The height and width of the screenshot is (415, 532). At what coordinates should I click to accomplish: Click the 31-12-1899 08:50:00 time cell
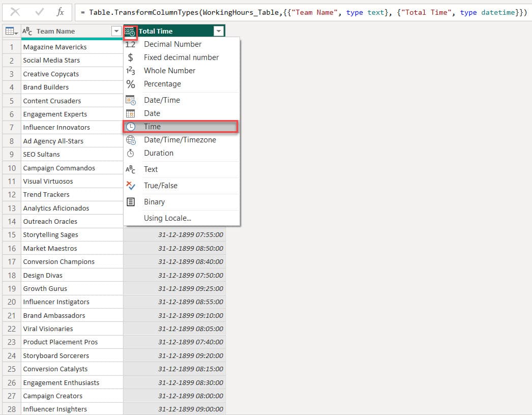[174, 248]
